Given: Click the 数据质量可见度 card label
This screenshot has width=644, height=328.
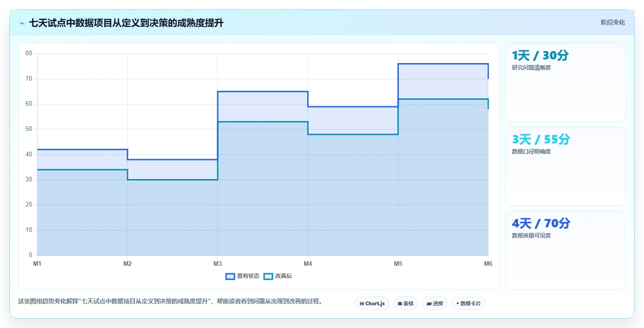Looking at the screenshot, I should tap(531, 236).
